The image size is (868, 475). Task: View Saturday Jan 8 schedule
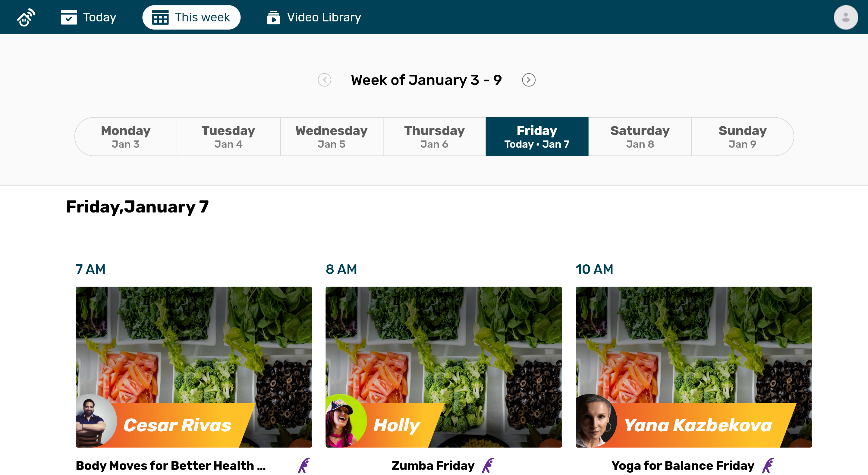click(640, 137)
